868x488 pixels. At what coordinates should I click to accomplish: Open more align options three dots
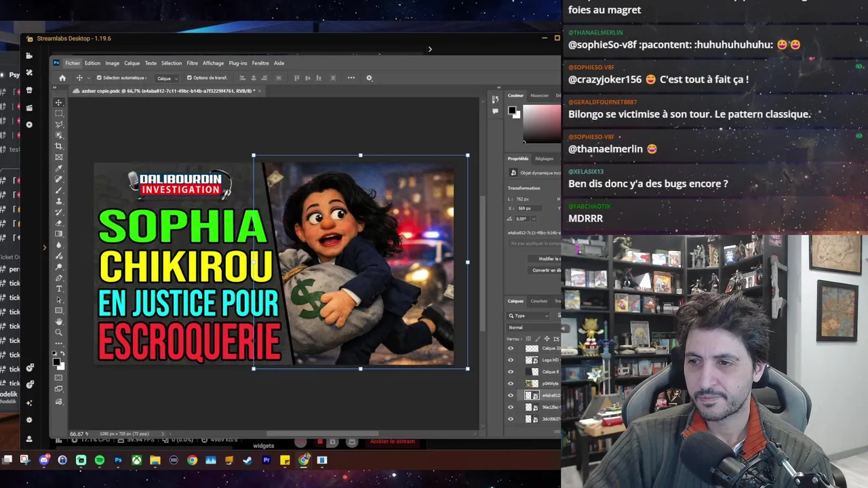[x=351, y=77]
